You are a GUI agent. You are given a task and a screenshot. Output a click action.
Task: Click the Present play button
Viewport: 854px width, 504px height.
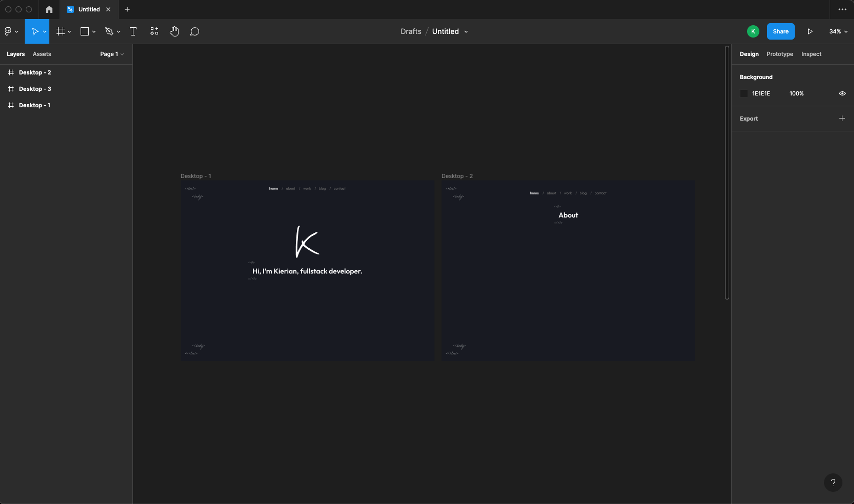tap(810, 32)
